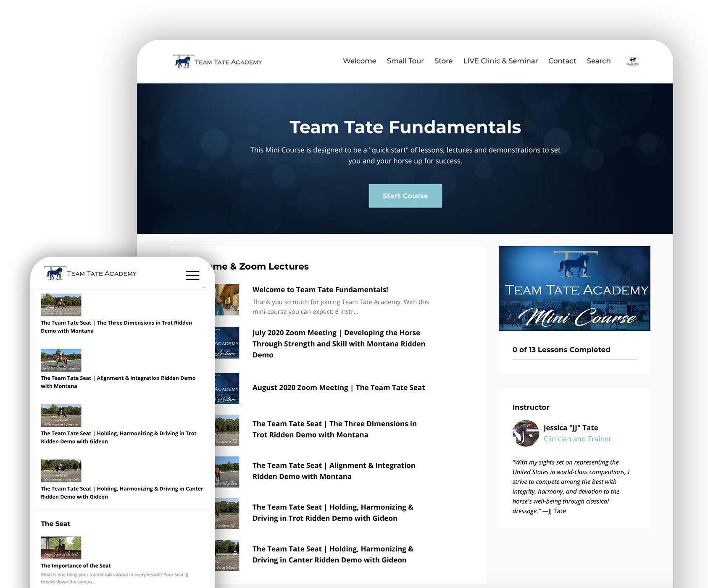Click the Team Tate Fundamentals hero title
Viewport: 708px width, 588px height.
pyautogui.click(x=405, y=127)
